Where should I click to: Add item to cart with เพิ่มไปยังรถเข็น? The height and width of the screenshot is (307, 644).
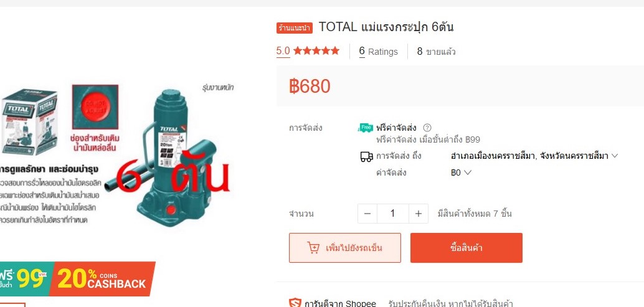345,248
